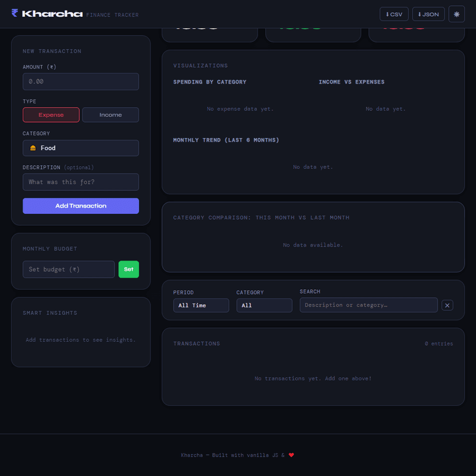Open the Food category dropdown
The height and width of the screenshot is (476, 476).
point(80,148)
